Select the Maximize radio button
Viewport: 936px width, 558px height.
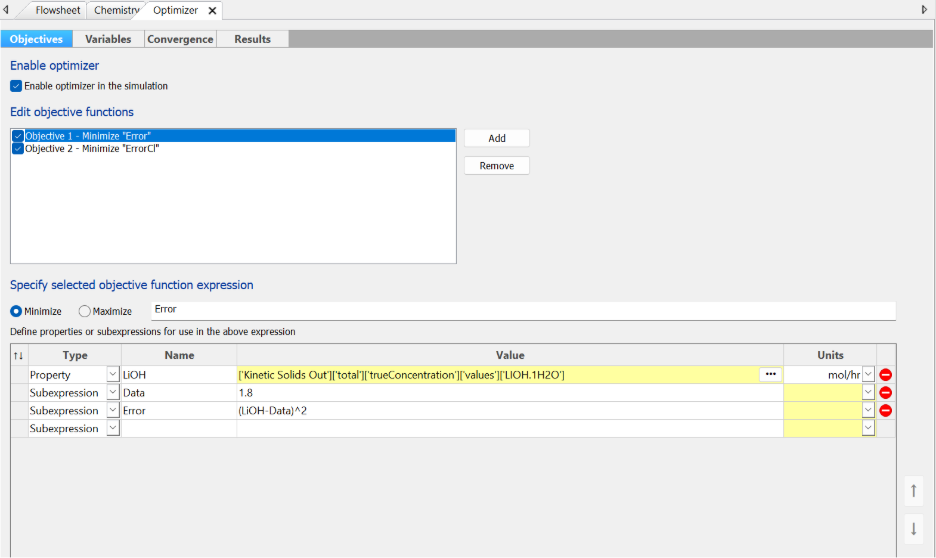[85, 311]
